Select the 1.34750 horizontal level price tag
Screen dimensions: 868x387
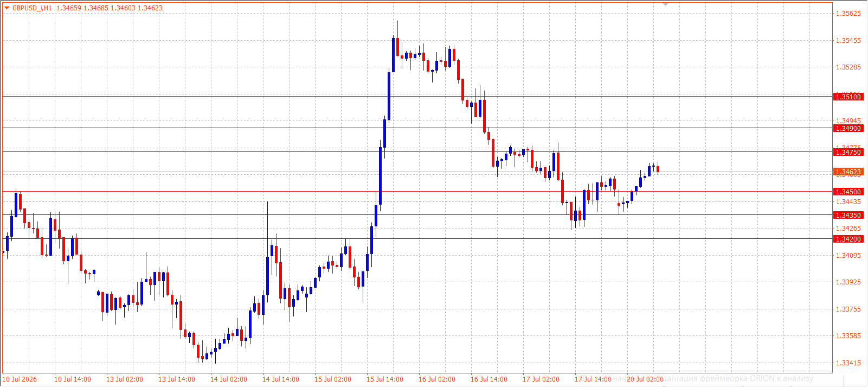pyautogui.click(x=848, y=153)
